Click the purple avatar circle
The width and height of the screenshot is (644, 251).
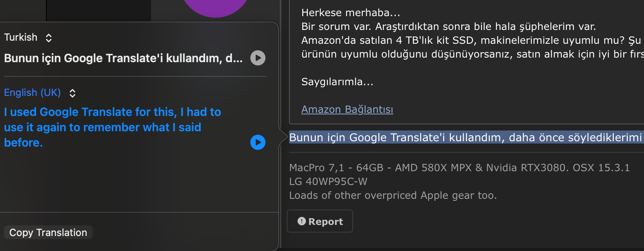(215, 6)
